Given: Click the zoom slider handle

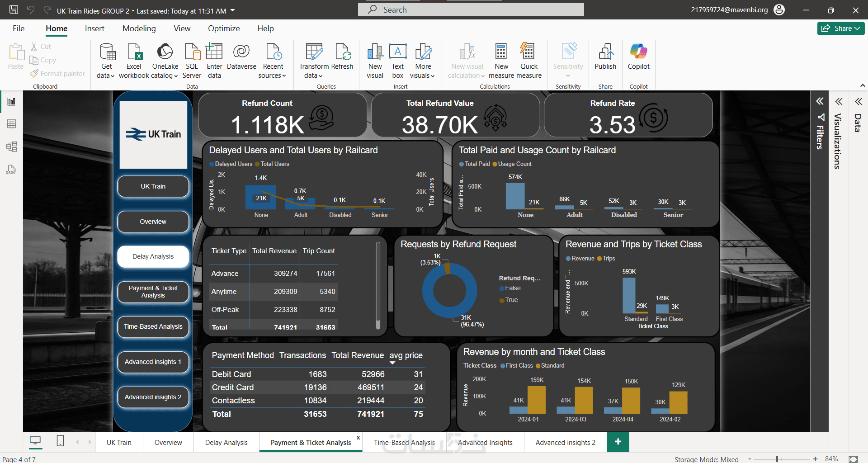Looking at the screenshot, I should [x=777, y=459].
